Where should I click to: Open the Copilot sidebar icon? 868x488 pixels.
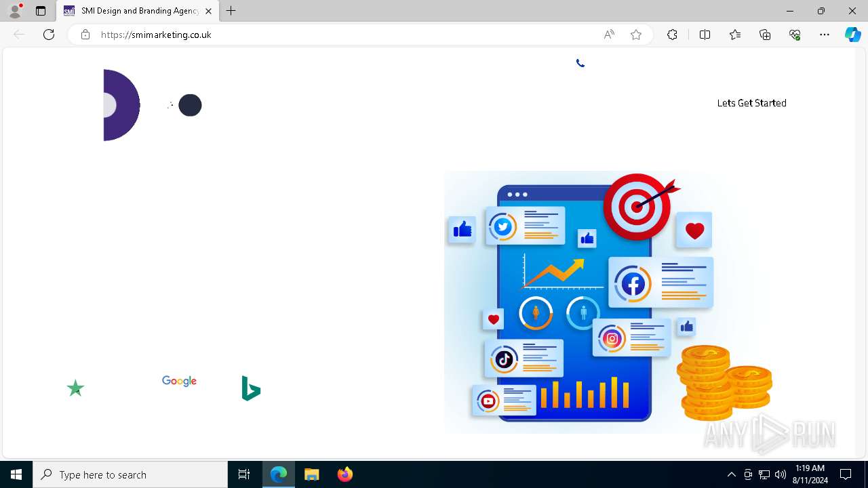[x=853, y=35]
